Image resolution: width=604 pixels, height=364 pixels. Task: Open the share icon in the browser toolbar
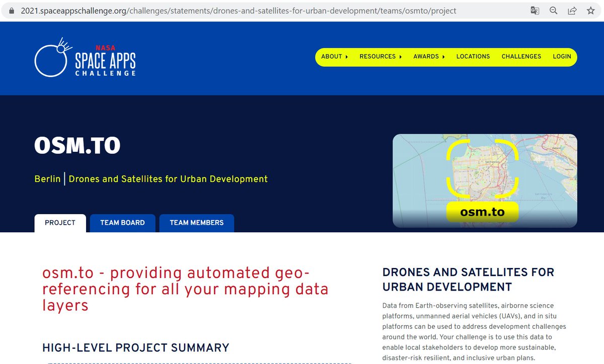click(572, 10)
